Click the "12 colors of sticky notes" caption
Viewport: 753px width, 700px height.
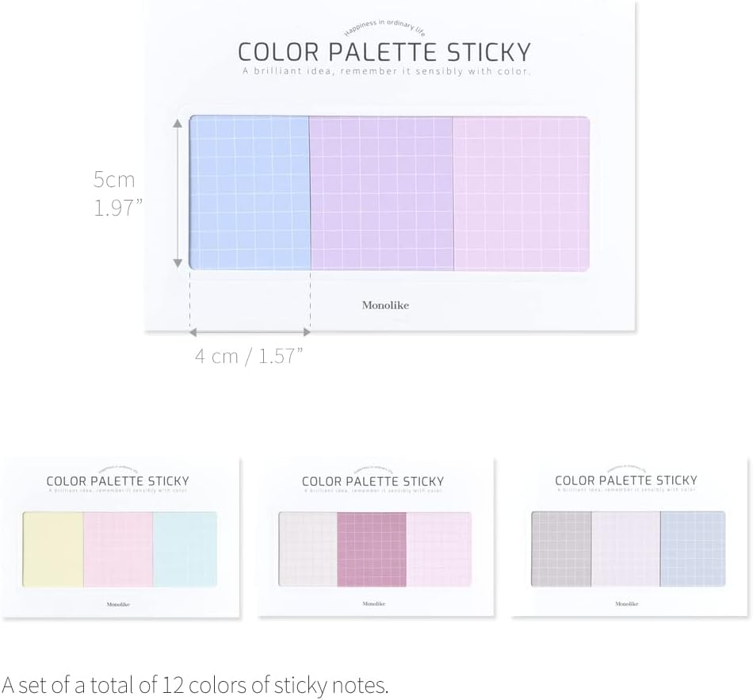pos(195,684)
